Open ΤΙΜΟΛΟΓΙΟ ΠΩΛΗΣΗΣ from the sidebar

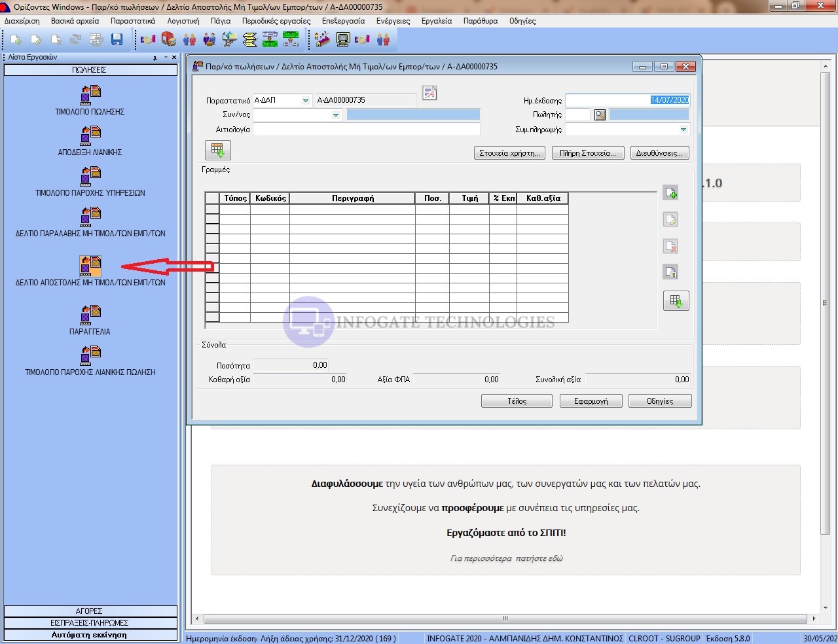click(x=90, y=96)
